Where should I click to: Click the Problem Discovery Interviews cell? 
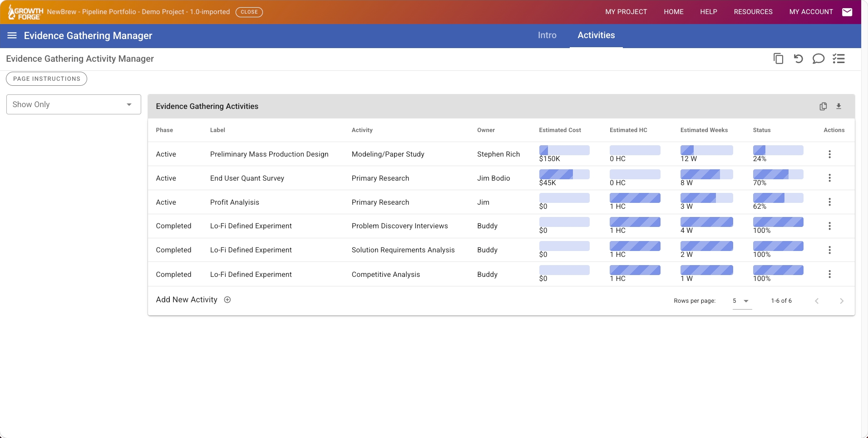(399, 226)
